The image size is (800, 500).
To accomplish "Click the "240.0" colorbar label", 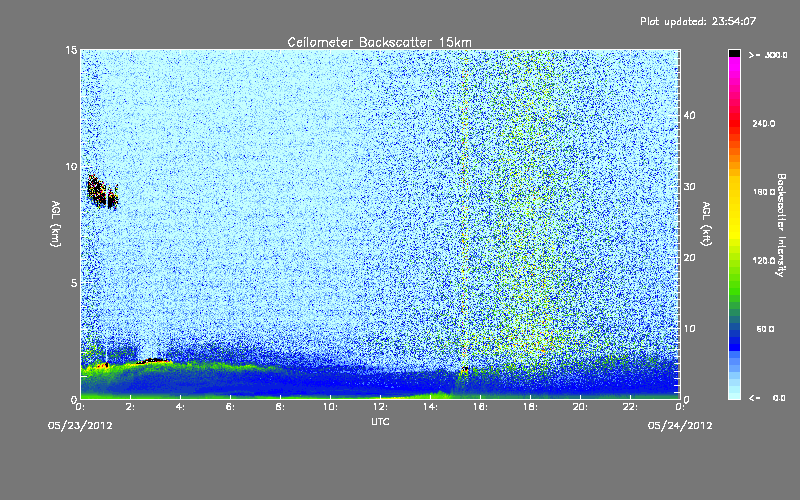I will [764, 124].
